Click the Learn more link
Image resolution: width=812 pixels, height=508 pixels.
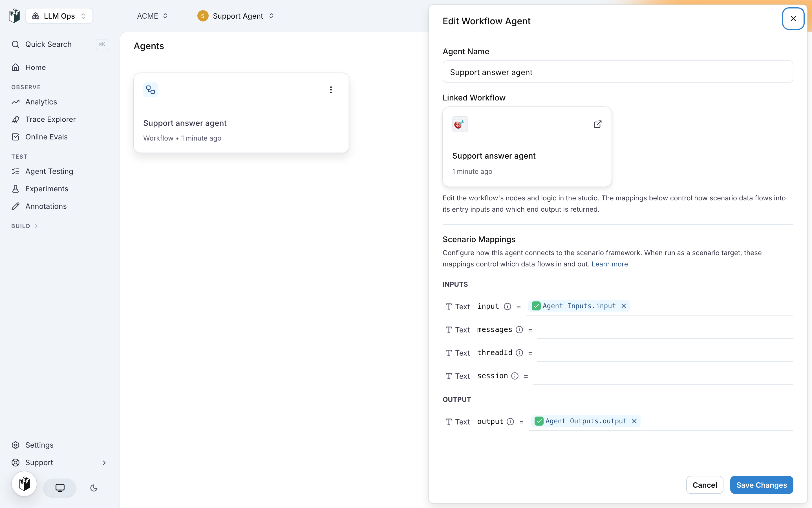point(609,264)
